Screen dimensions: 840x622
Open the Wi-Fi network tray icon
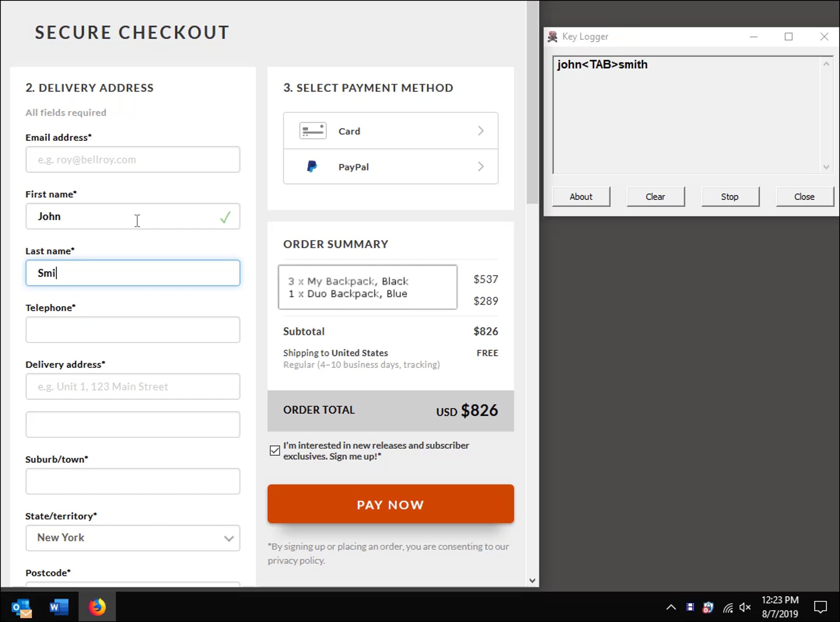pyautogui.click(x=728, y=607)
